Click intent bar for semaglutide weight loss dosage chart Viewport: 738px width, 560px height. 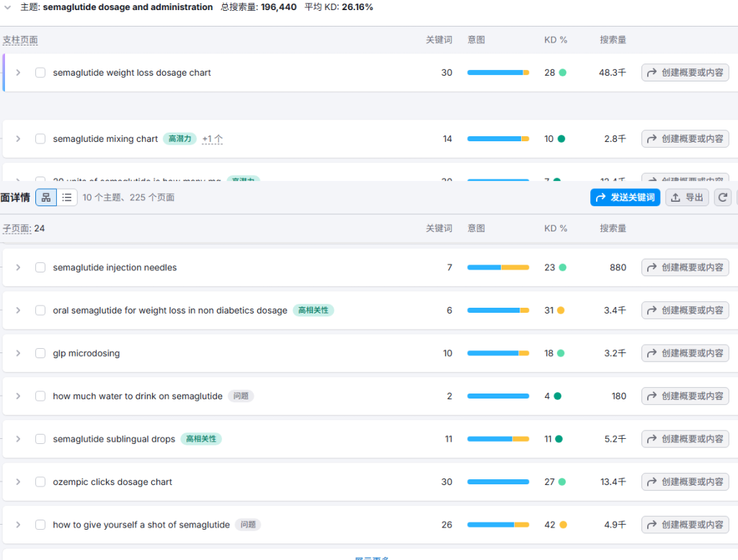[498, 73]
